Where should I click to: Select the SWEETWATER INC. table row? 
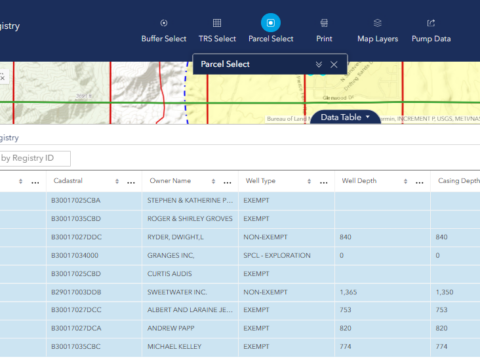pyautogui.click(x=240, y=292)
